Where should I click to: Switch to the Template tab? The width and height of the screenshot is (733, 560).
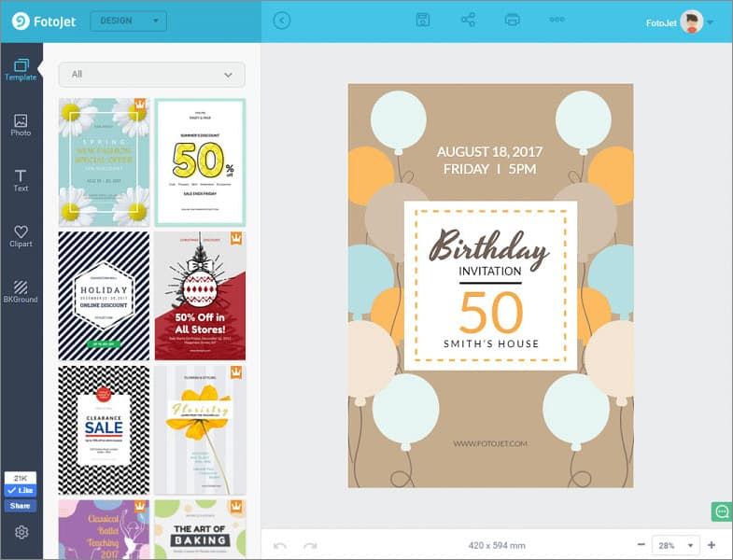tap(21, 70)
